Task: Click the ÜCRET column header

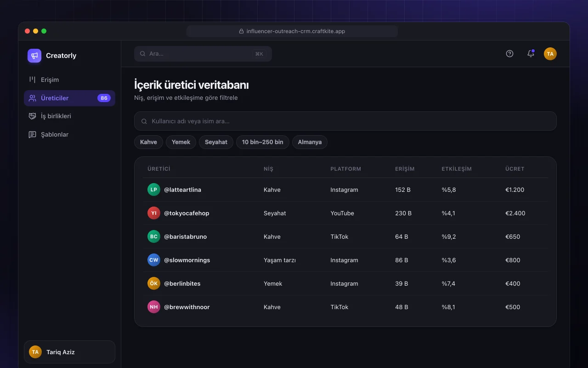Action: pyautogui.click(x=515, y=169)
